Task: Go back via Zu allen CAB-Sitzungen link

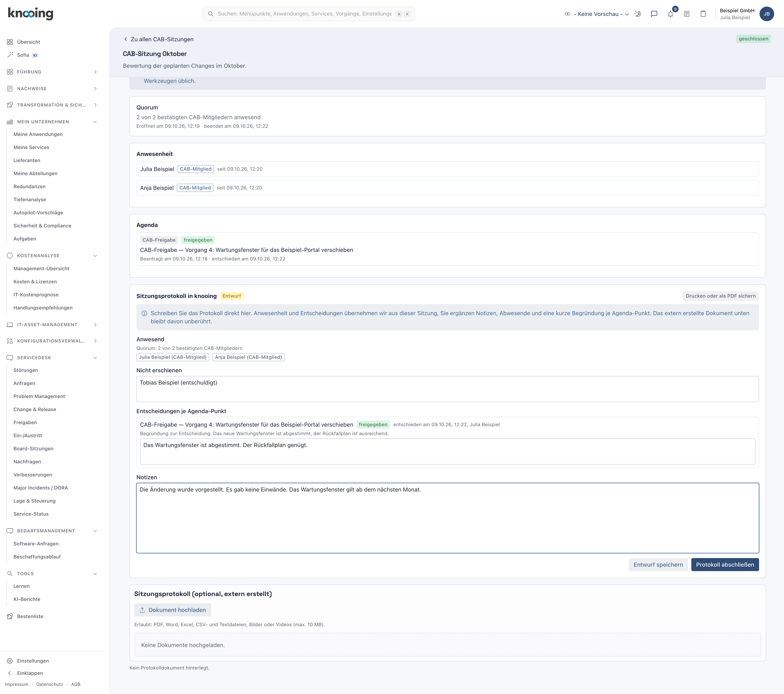Action: coord(158,39)
